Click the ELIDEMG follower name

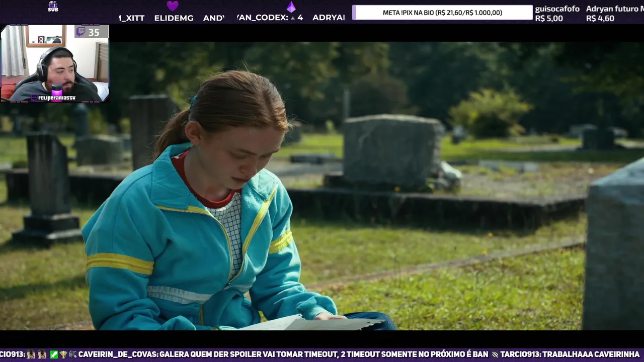coord(174,18)
